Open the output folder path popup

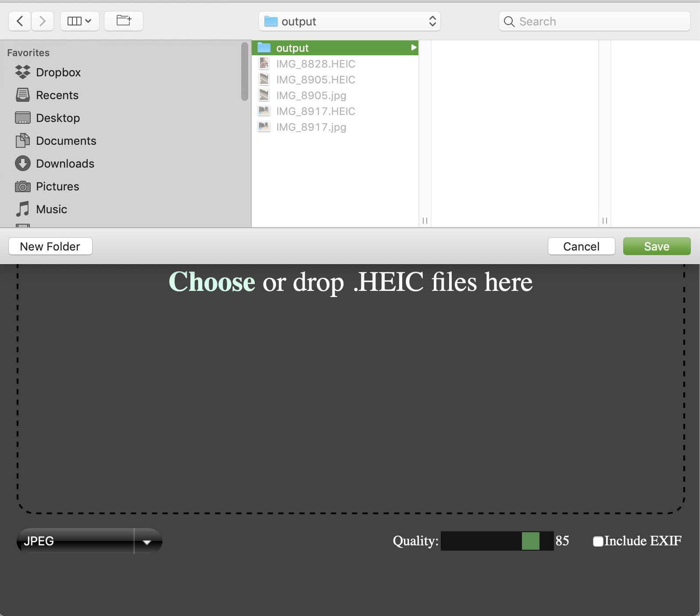(350, 21)
